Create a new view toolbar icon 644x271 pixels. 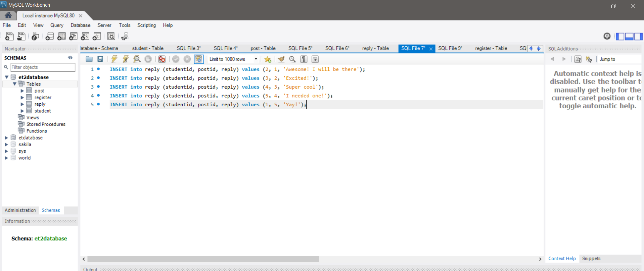73,36
